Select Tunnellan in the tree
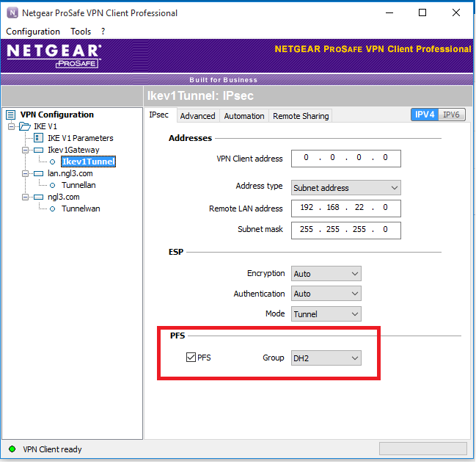Screen dimensions: 476x464 (x=78, y=185)
